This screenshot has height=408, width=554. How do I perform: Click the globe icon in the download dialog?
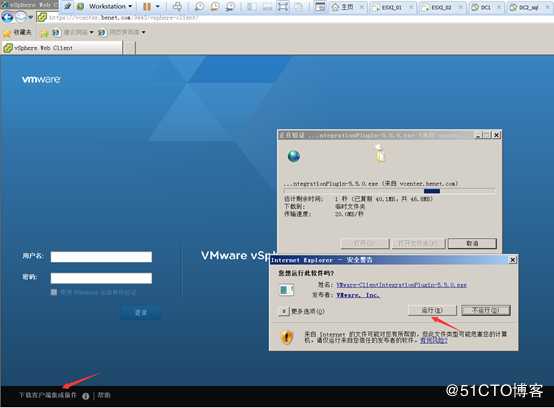pos(294,155)
